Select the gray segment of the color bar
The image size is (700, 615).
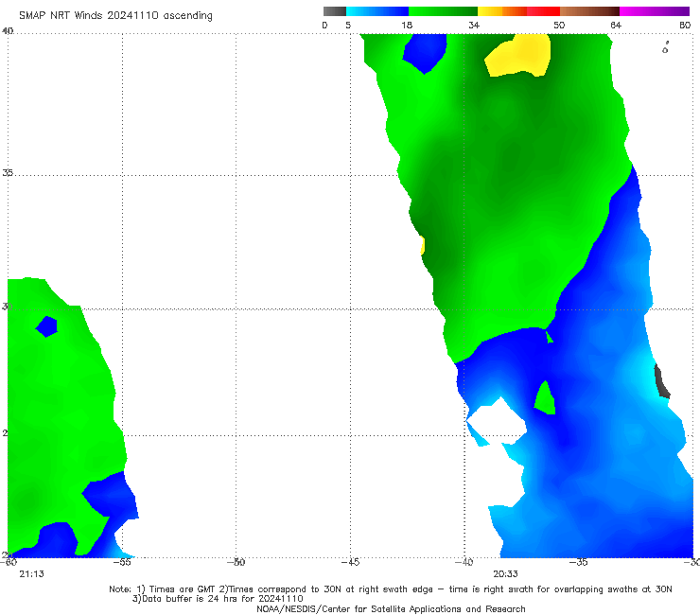pos(335,11)
